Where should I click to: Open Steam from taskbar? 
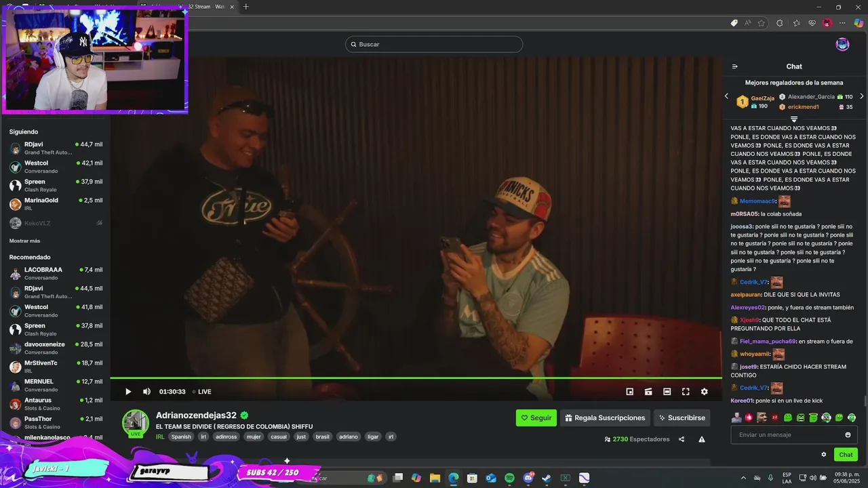click(547, 478)
